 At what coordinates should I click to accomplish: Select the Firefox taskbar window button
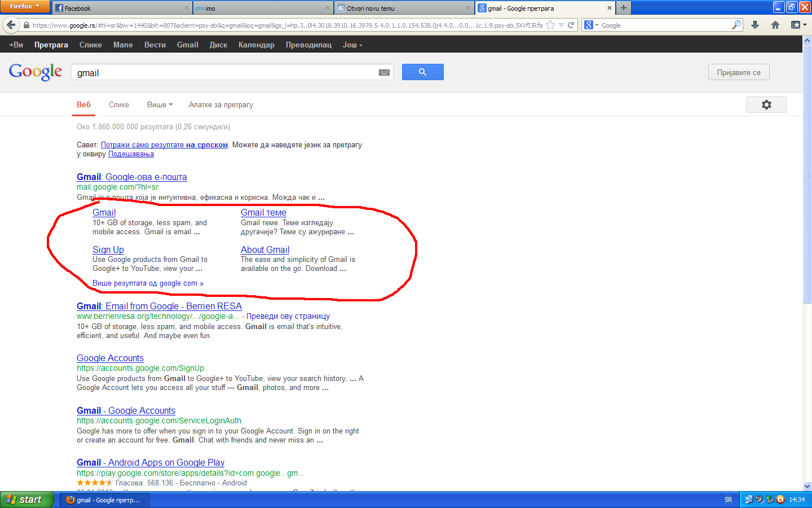click(105, 500)
